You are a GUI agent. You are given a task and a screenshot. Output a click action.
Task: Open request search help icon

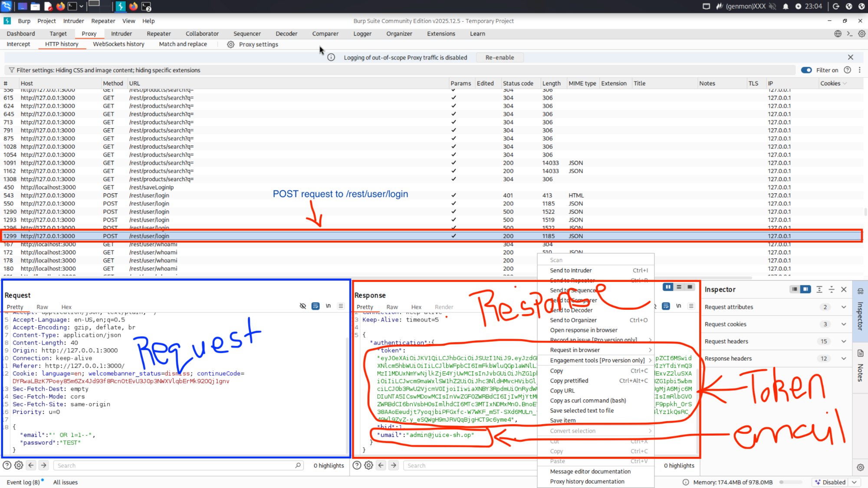pyautogui.click(x=7, y=465)
